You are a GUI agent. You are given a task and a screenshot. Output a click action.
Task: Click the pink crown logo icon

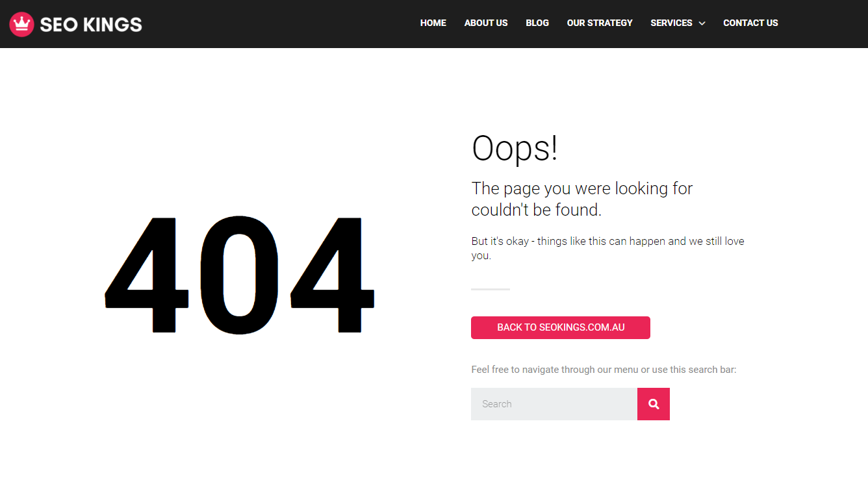click(21, 24)
